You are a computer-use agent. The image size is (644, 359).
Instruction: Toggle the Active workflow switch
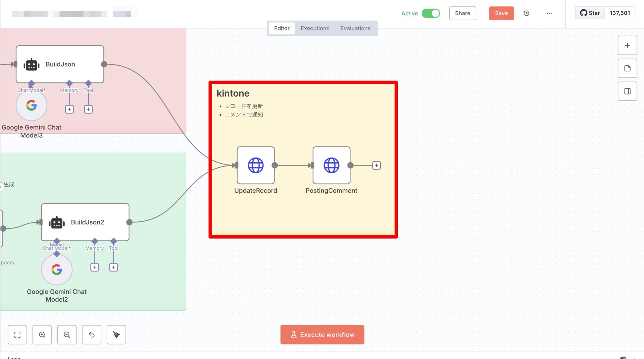tap(430, 13)
